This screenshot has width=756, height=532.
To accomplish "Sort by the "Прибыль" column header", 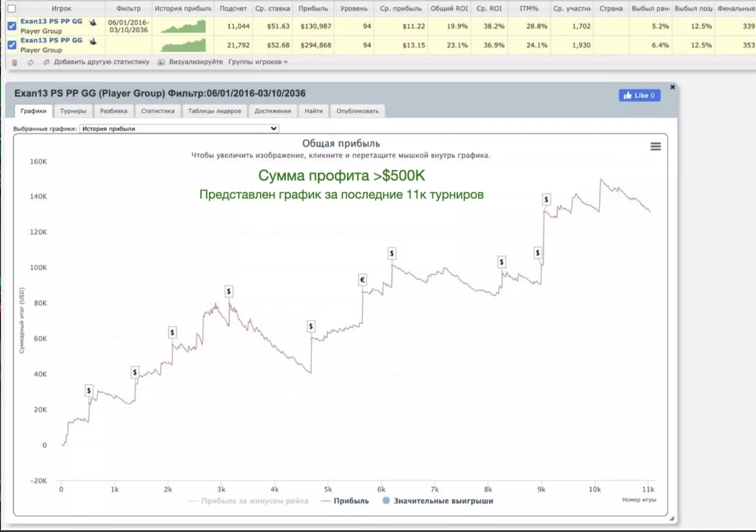I will [313, 8].
